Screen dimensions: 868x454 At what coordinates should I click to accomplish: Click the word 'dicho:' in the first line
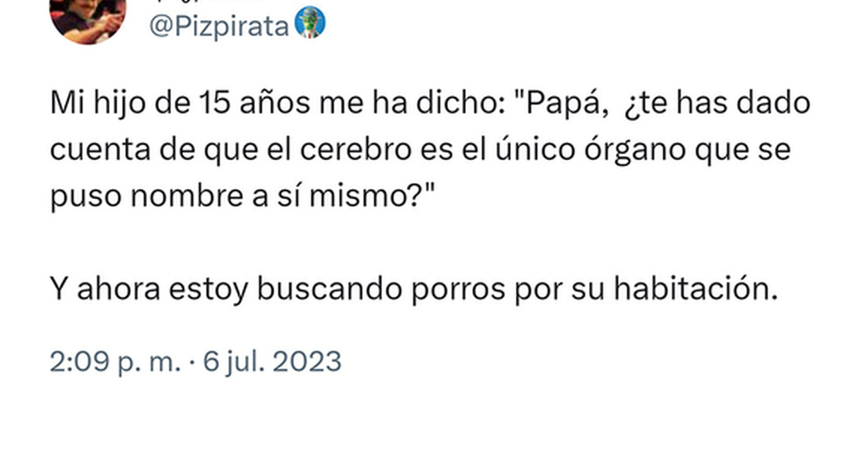click(x=461, y=103)
